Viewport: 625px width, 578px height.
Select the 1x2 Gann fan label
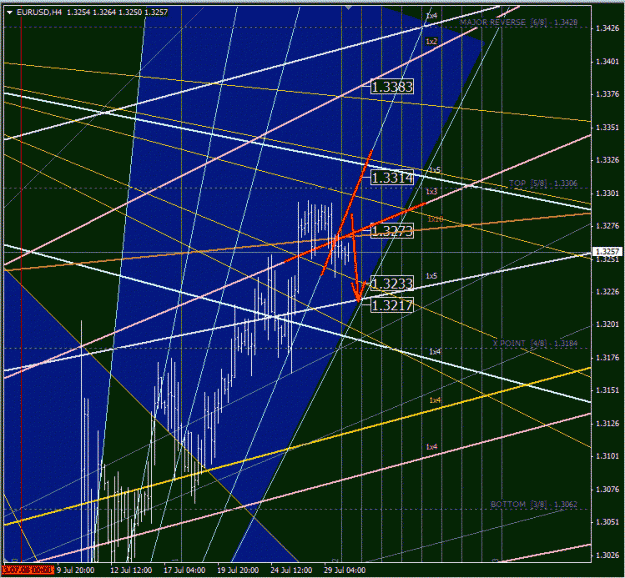(431, 41)
